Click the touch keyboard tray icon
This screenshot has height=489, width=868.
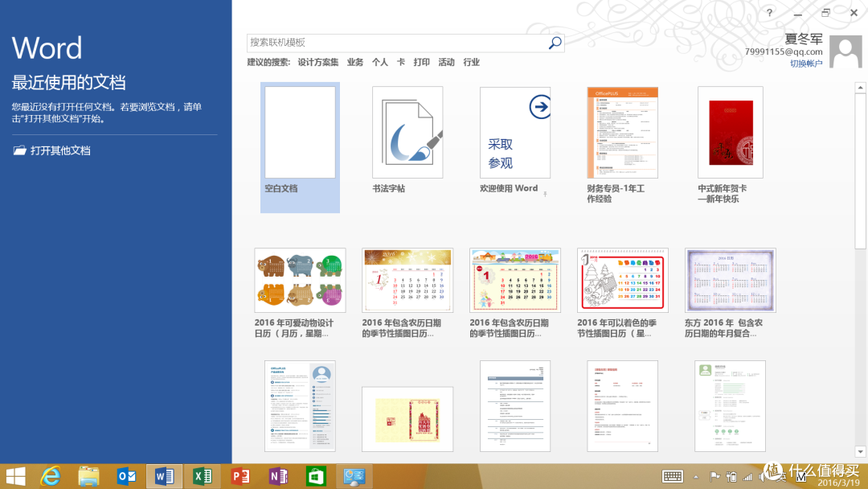click(x=673, y=476)
